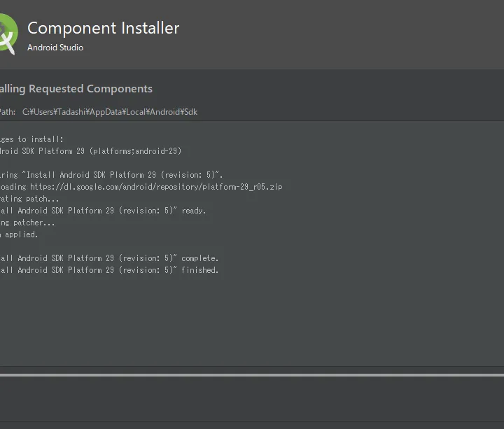The width and height of the screenshot is (504, 429).
Task: Click the header banner background
Action: [x=321, y=34]
